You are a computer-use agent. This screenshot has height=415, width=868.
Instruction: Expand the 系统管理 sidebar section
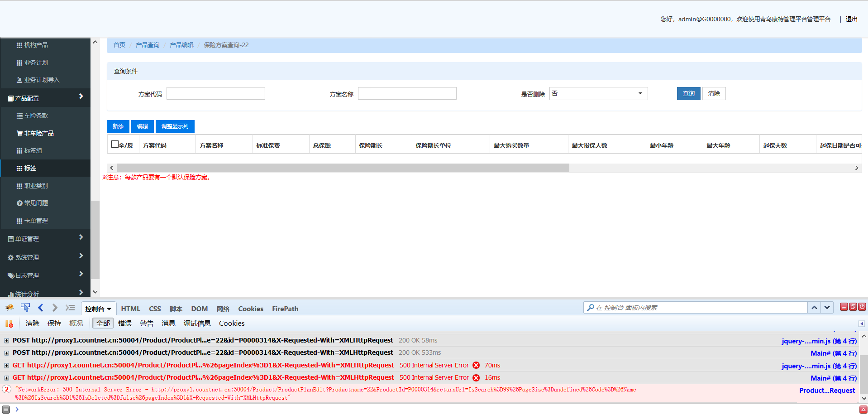tap(45, 257)
